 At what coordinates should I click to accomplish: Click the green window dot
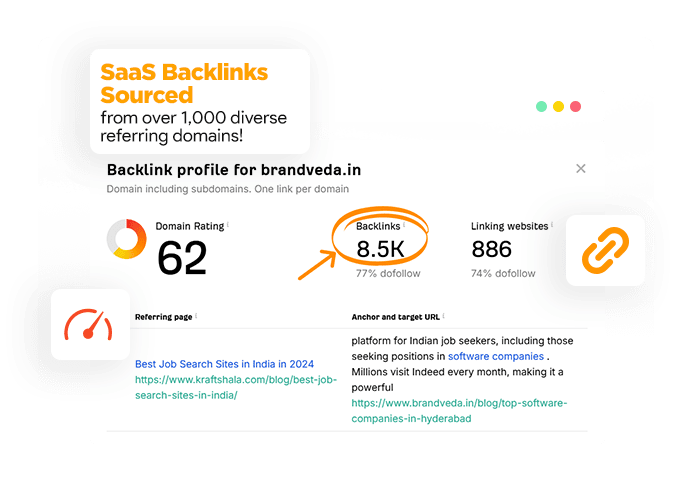(541, 106)
